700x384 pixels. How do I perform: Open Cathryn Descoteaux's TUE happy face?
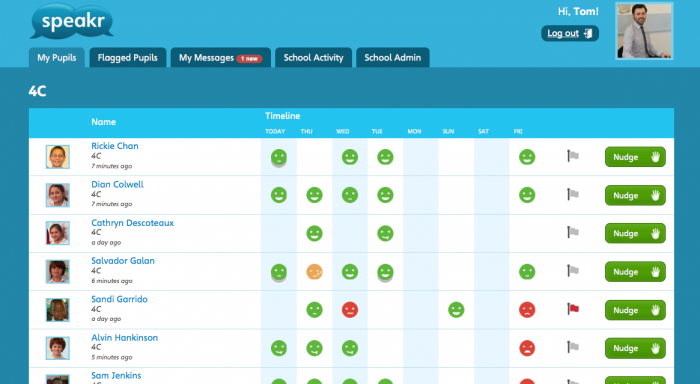pos(385,234)
